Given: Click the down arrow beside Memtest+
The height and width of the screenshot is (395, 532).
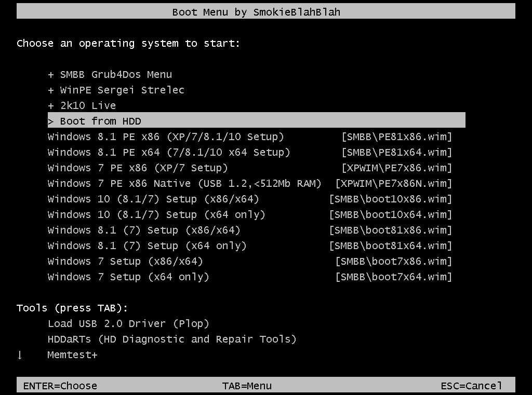Looking at the screenshot, I should pyautogui.click(x=20, y=355).
